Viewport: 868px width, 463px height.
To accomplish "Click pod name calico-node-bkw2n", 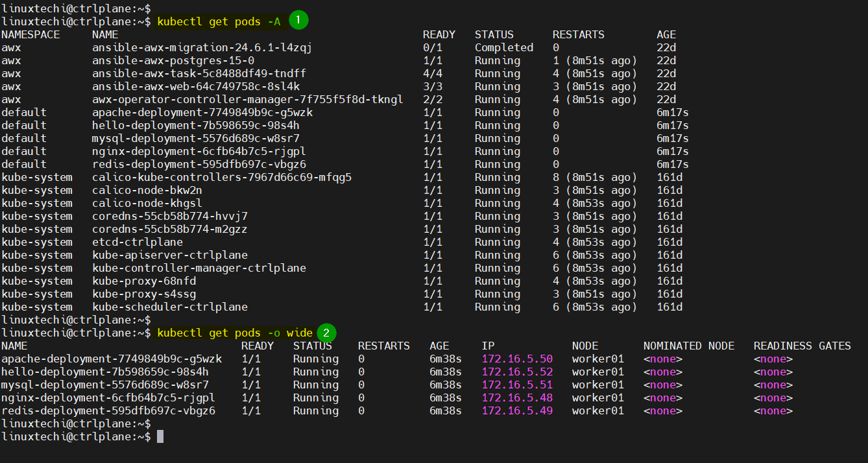I will click(x=147, y=191).
